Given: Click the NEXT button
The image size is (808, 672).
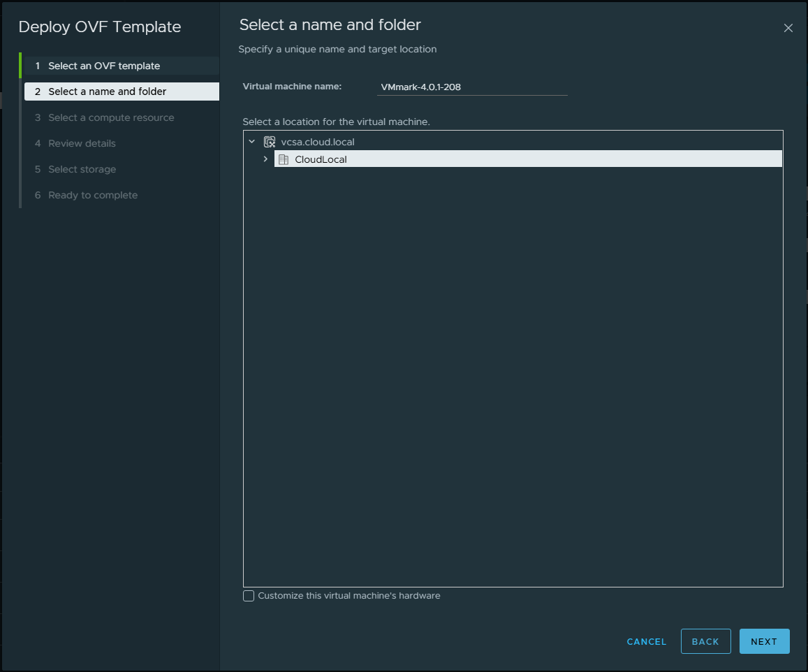Looking at the screenshot, I should click(x=764, y=641).
